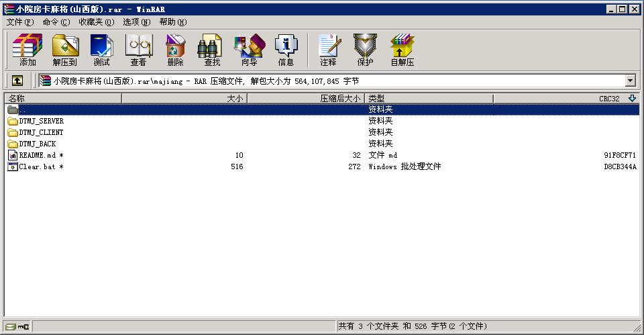
Task: Click the 自解压 (SFX) toolbar icon
Action: pyautogui.click(x=402, y=50)
